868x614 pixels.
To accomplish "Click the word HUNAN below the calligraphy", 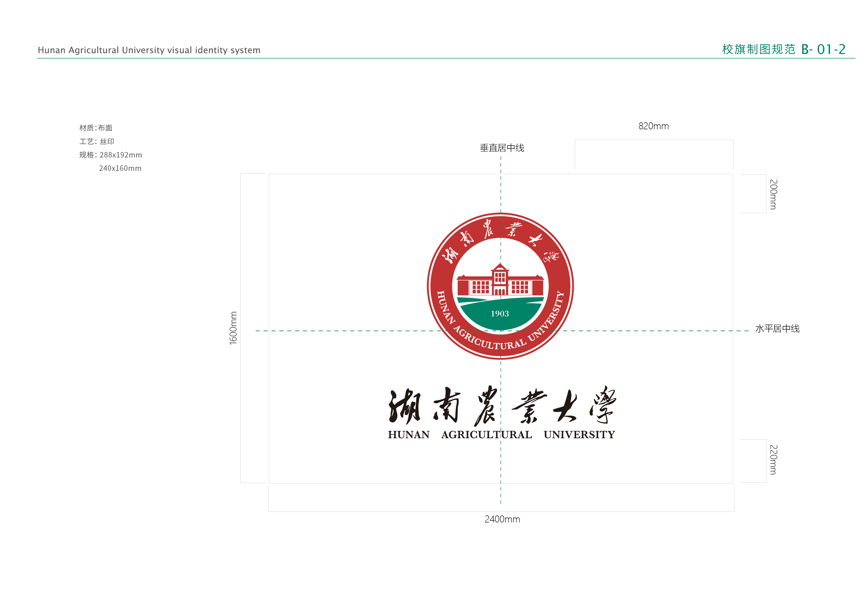I will 408,435.
